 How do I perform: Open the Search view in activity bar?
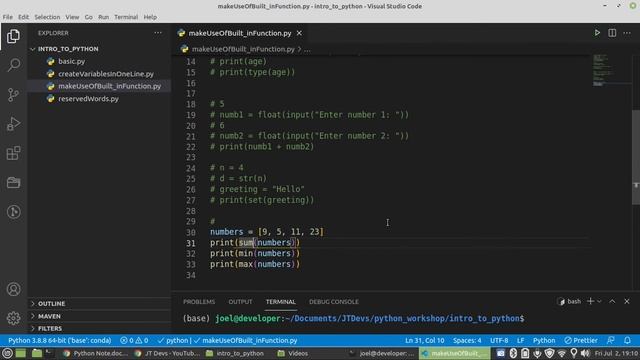(13, 65)
